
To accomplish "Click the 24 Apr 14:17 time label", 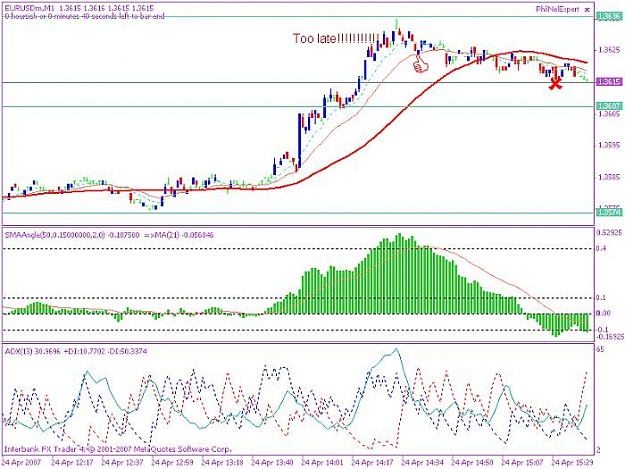I will pos(372,463).
